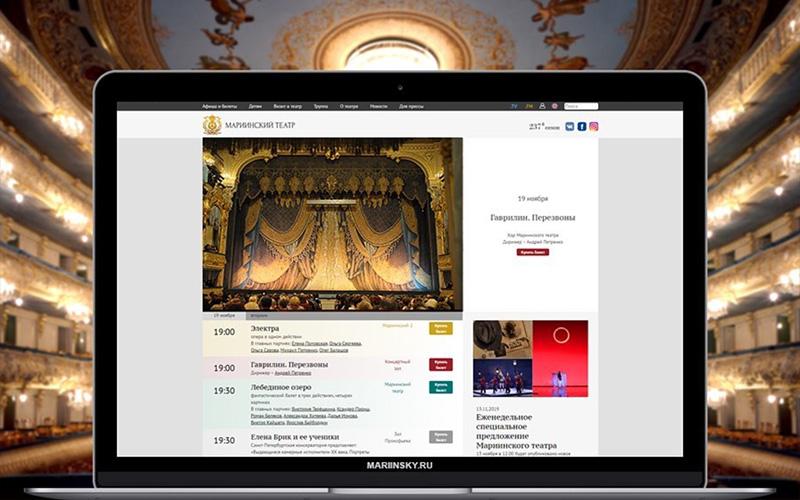The width and height of the screenshot is (800, 500).
Task: Open 'Елена Брик и ее ученики' title
Action: point(295,437)
